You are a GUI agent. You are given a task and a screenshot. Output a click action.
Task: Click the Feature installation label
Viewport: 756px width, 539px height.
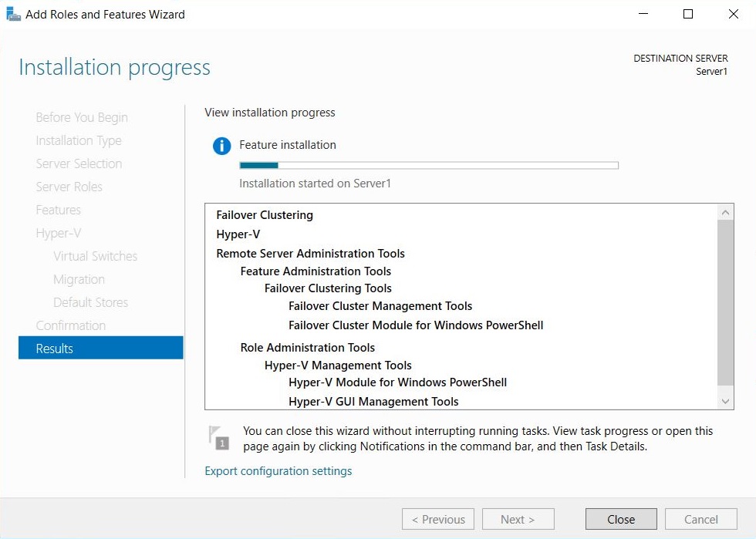pyautogui.click(x=288, y=145)
